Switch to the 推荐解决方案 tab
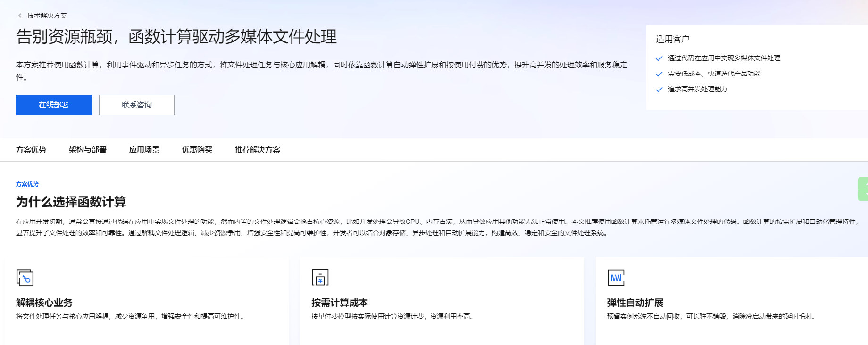The image size is (868, 345). point(258,149)
